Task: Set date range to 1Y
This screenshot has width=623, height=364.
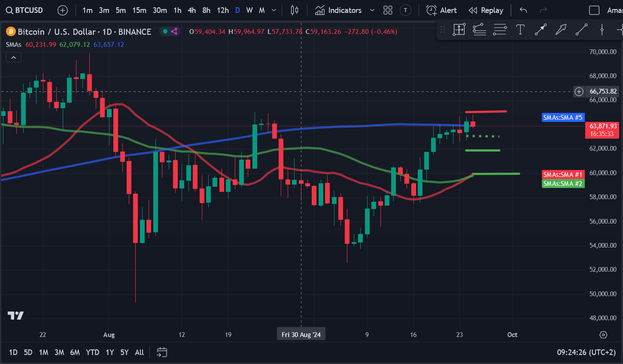Action: (110, 352)
